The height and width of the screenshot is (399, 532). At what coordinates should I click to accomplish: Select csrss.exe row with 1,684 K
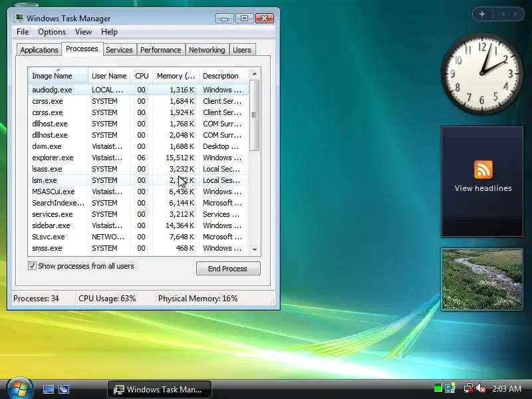coord(138,101)
